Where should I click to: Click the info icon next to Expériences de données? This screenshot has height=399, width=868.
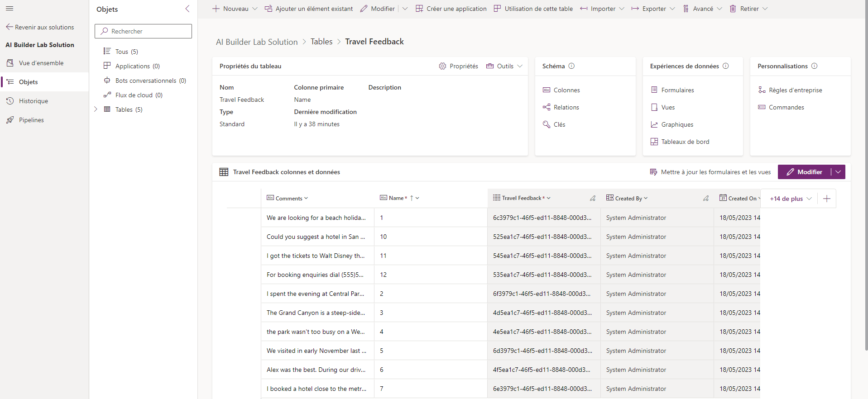pyautogui.click(x=726, y=66)
